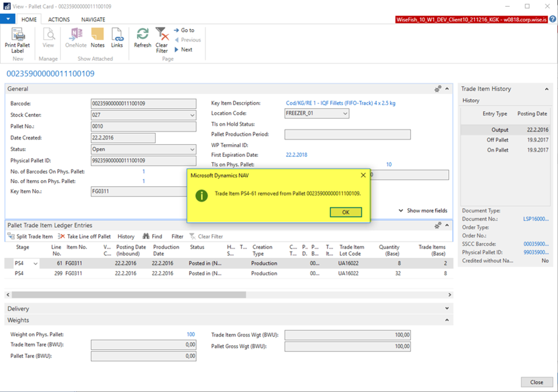This screenshot has height=392, width=558.
Task: Switch to the NAVIGATE tab
Action: coord(93,19)
